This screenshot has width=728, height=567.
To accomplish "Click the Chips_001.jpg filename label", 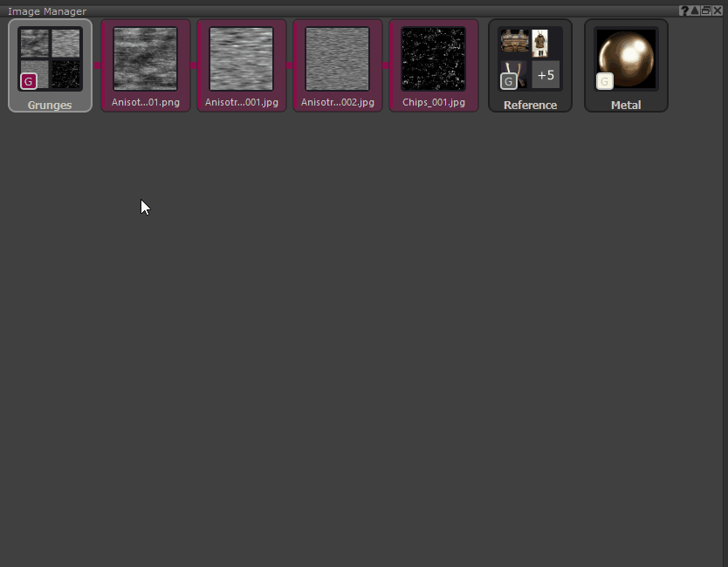I will click(x=434, y=102).
